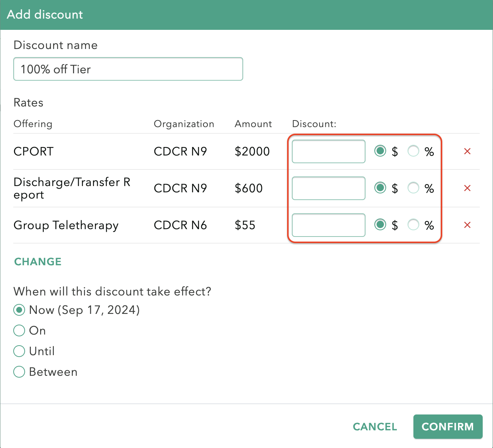
Task: Select dollar discount for Group Teletherapy
Action: [x=380, y=225]
